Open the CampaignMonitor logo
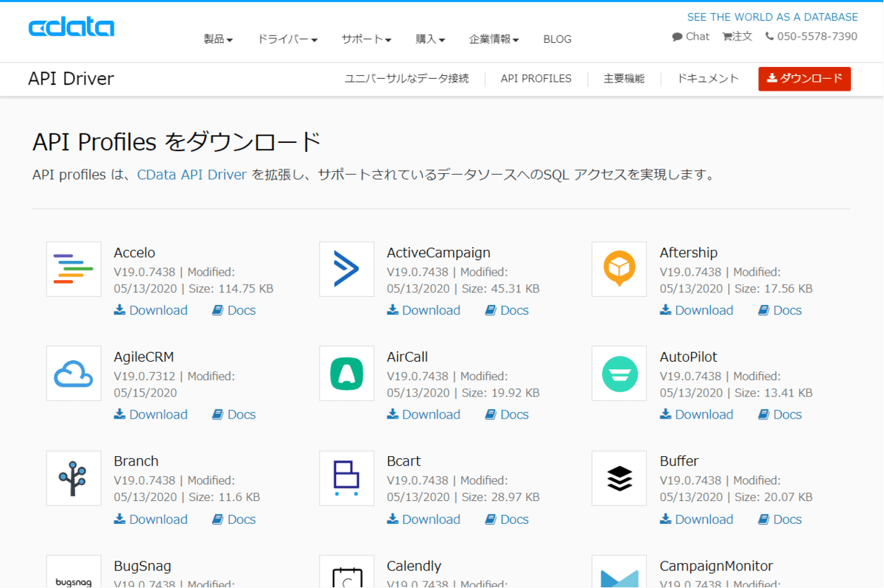Image resolution: width=884 pixels, height=588 pixels. point(620,572)
